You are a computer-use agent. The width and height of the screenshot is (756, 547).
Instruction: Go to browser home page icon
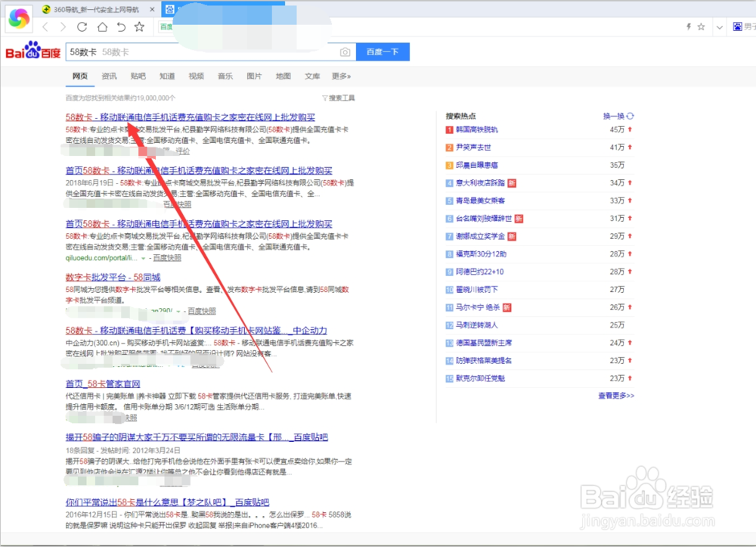102,27
